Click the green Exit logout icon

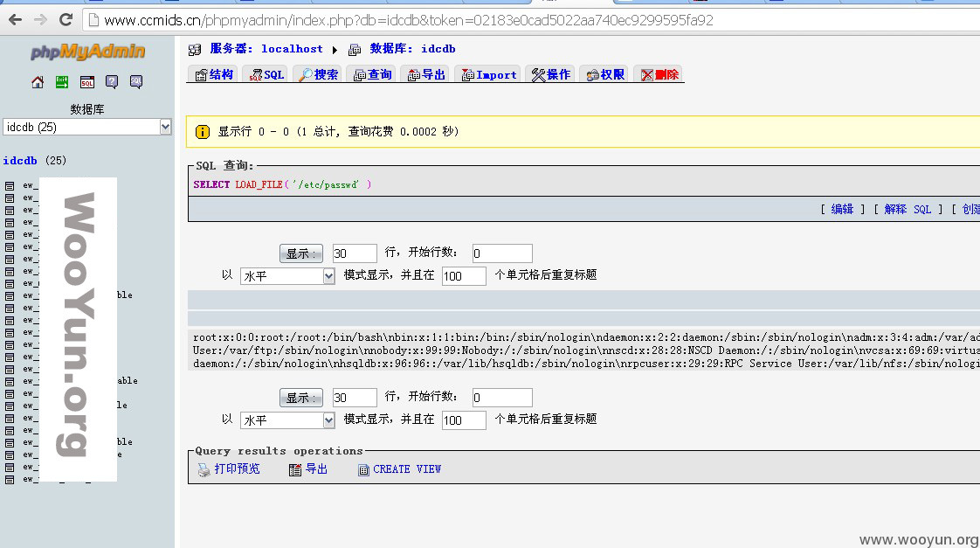[62, 82]
